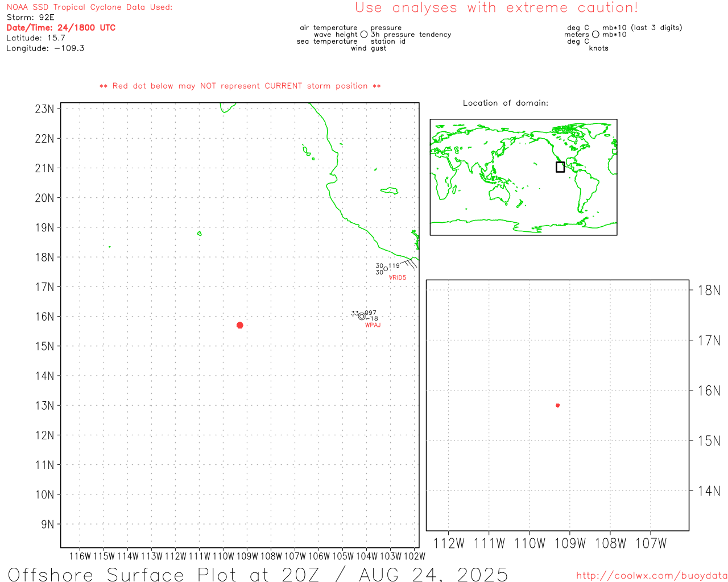Screen dimensions: 728x582
Task: Click the VRID5 station circle marker
Action: pyautogui.click(x=386, y=269)
